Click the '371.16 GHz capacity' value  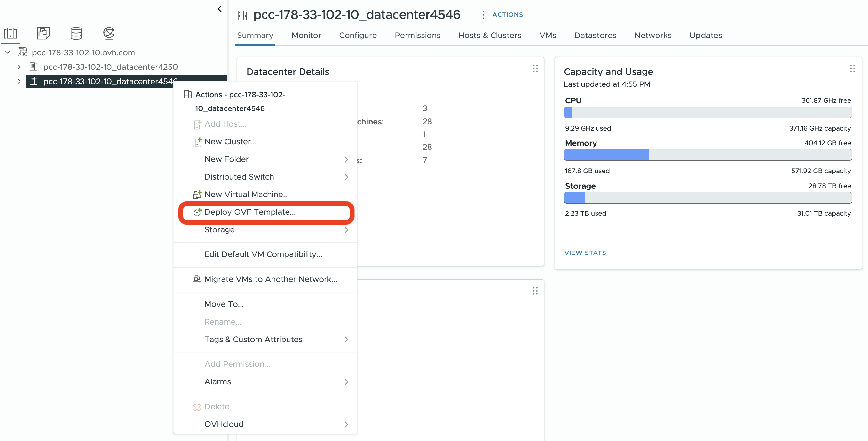(820, 128)
